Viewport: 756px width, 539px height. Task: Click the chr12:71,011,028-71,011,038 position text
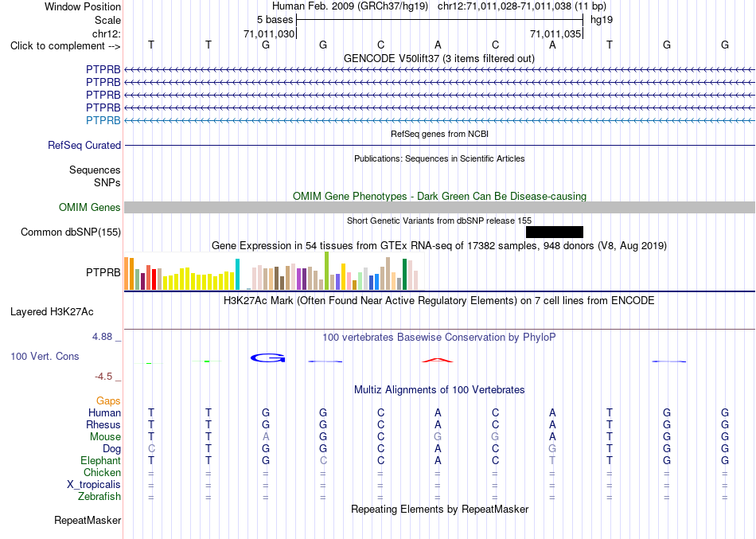click(505, 6)
